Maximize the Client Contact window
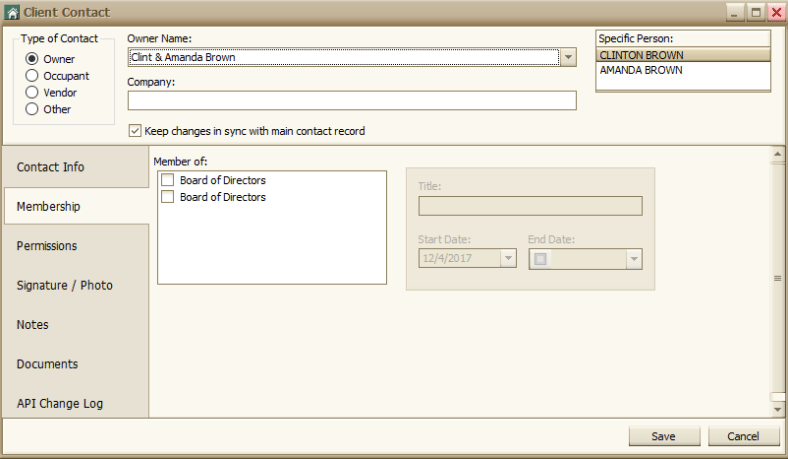 tap(755, 13)
